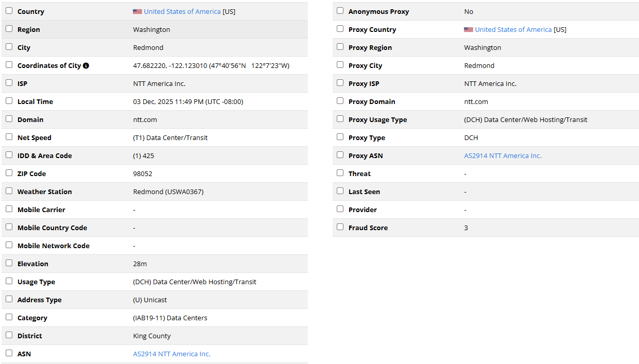Click the US flag in Proxy Country row

coord(469,29)
